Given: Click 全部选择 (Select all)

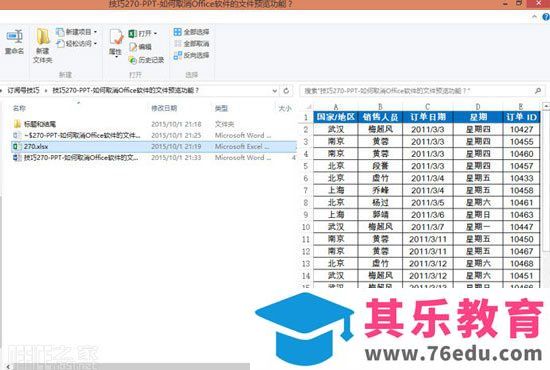Looking at the screenshot, I should coord(192,32).
